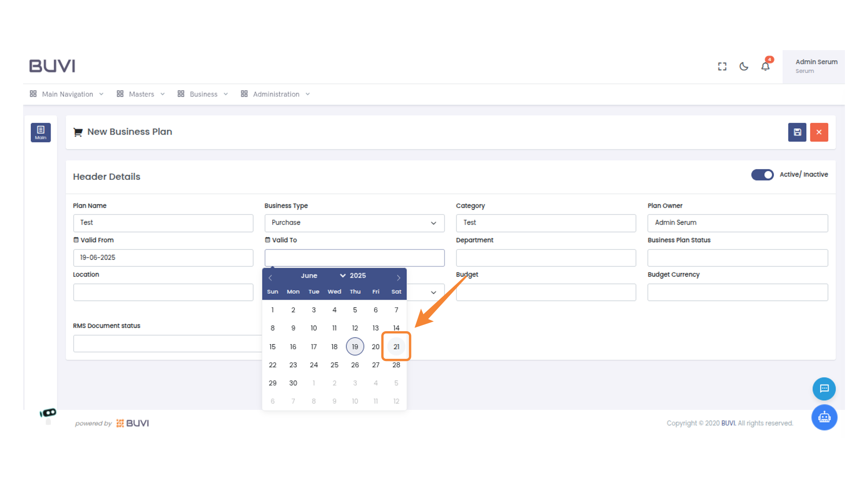Launch the robot assistant
Screen dimensions: 868x488
click(x=824, y=417)
